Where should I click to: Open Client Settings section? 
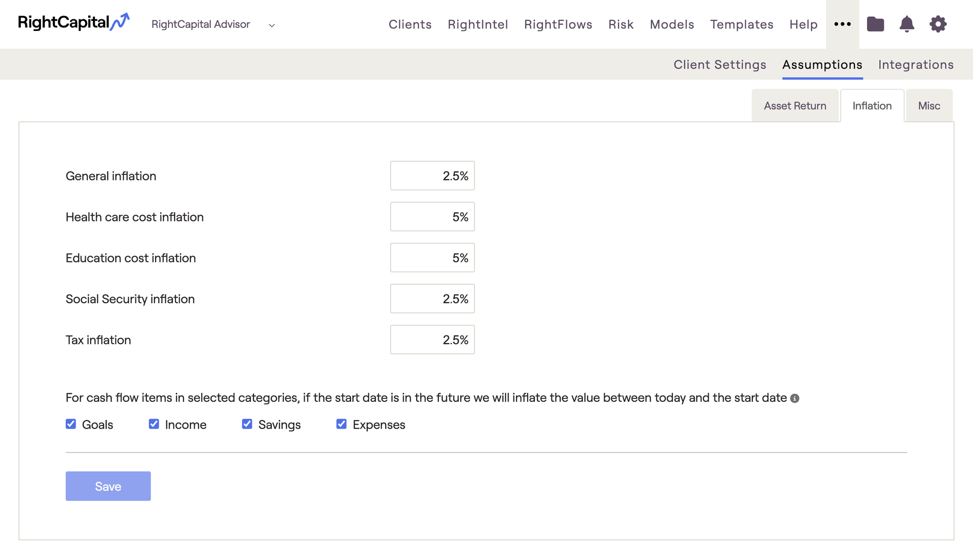(x=720, y=65)
